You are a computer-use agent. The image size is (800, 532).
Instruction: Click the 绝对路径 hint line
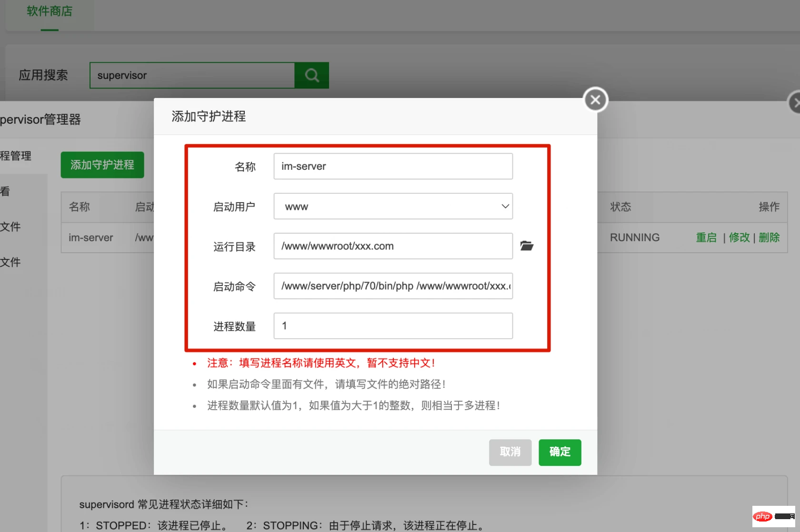coord(327,384)
